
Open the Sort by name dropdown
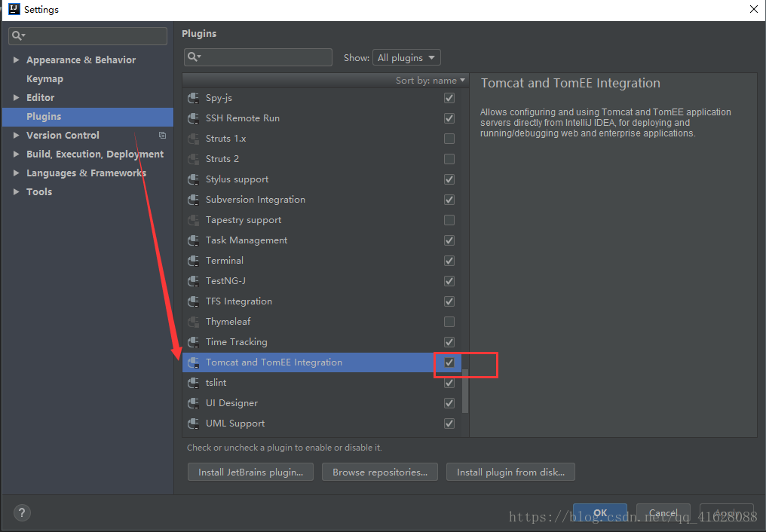[430, 81]
